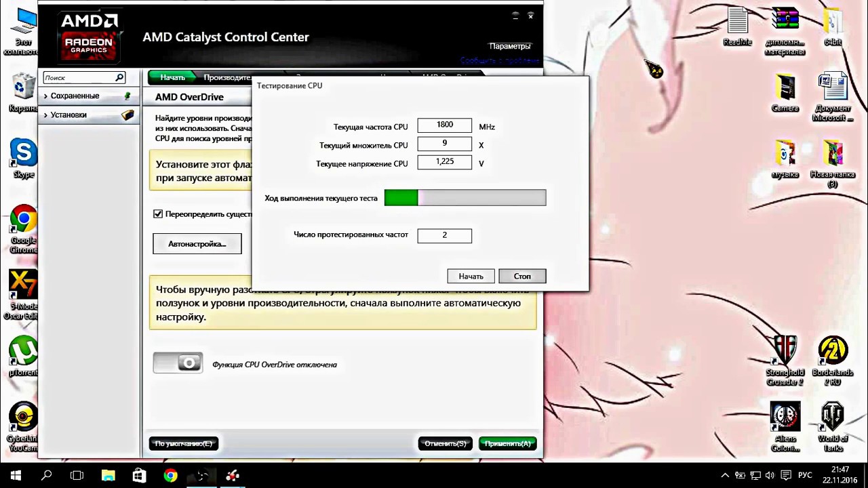The image size is (868, 488).
Task: Launch Stronghold Crusader 2 shortcut
Action: (785, 360)
